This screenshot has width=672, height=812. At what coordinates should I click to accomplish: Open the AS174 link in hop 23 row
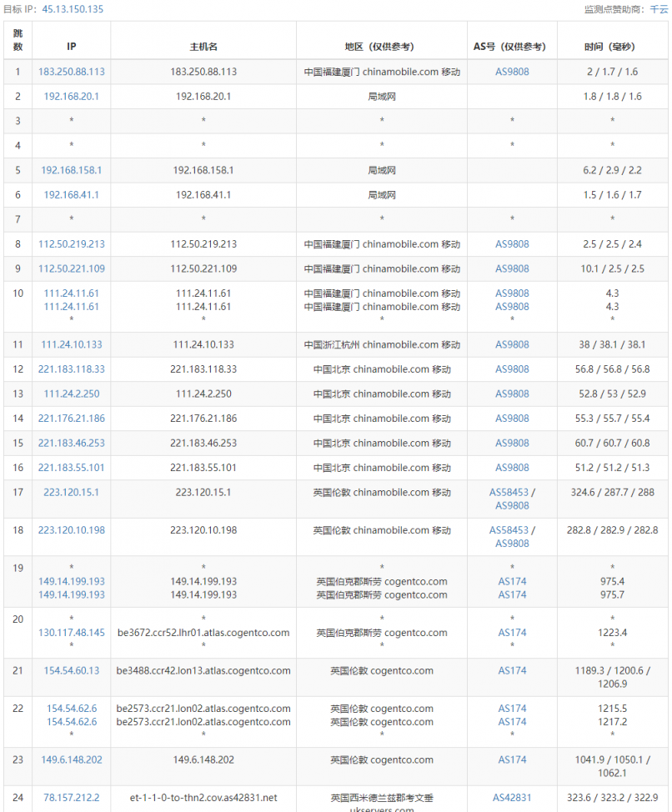(512, 759)
